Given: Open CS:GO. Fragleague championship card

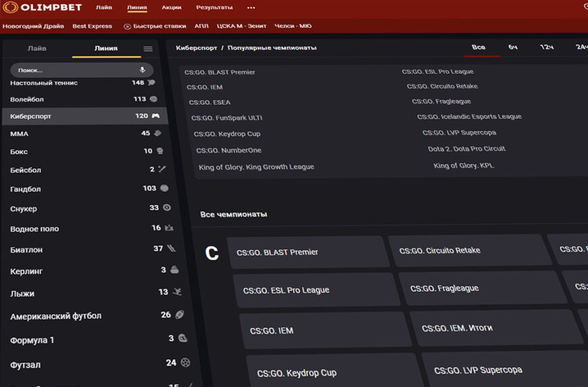Looking at the screenshot, I should (483, 288).
